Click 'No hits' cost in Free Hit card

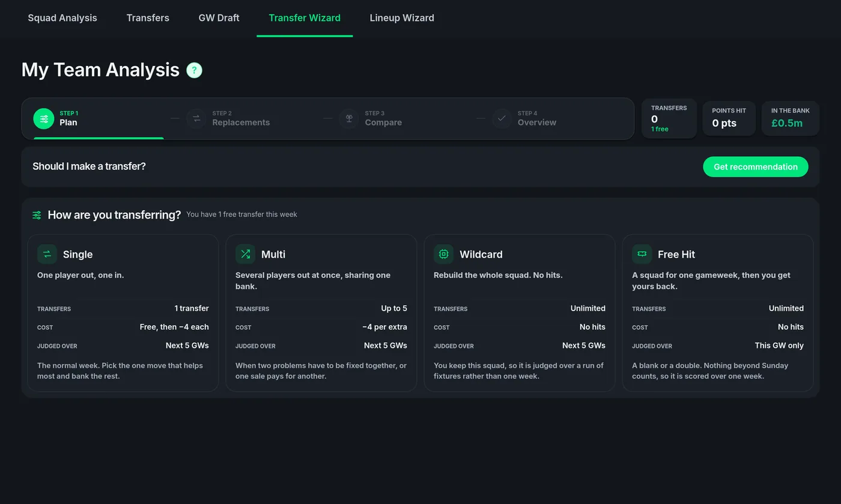[791, 327]
